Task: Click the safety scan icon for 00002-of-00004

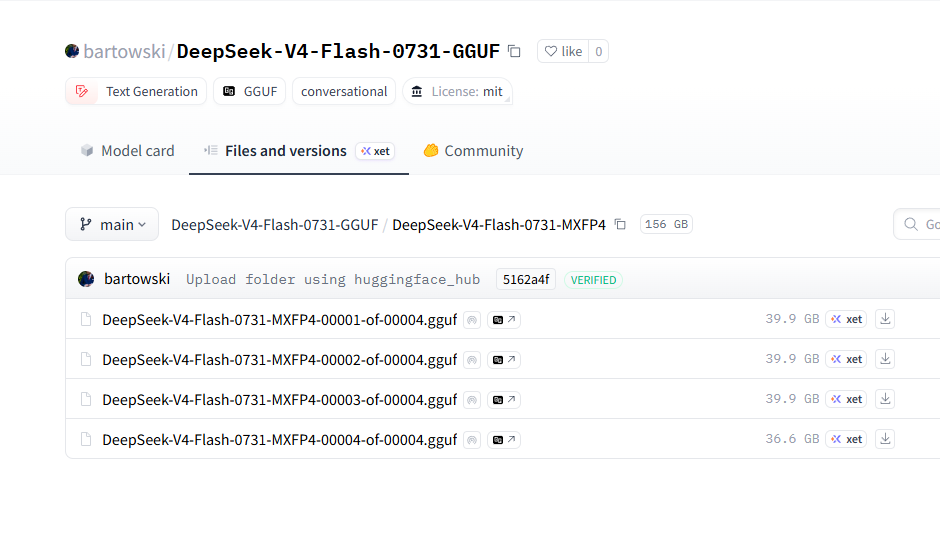Action: tap(472, 360)
